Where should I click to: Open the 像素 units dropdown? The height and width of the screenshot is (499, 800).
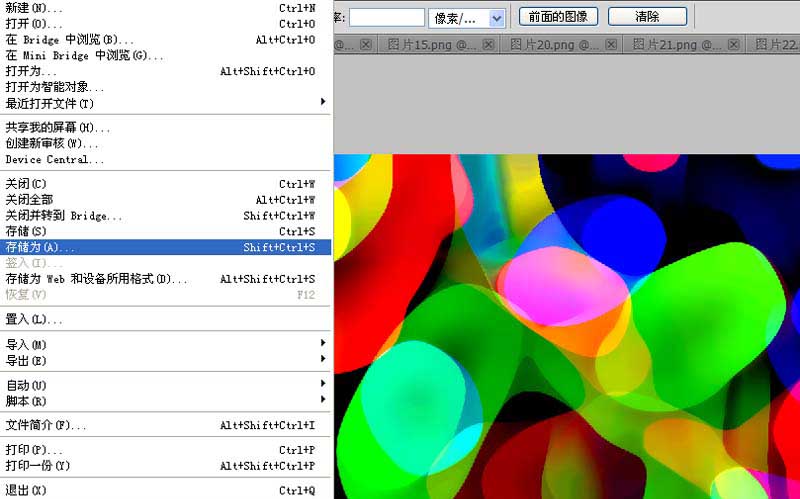(x=496, y=19)
